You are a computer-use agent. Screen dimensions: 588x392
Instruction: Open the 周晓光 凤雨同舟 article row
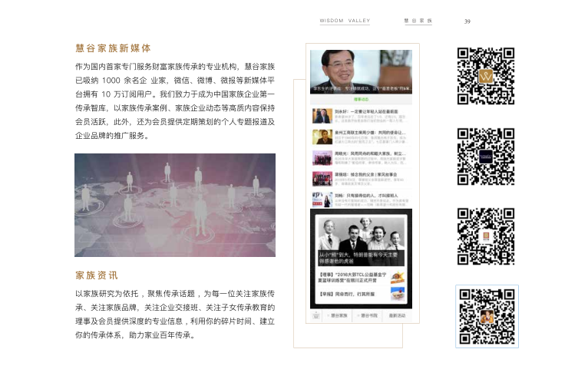click(361, 158)
